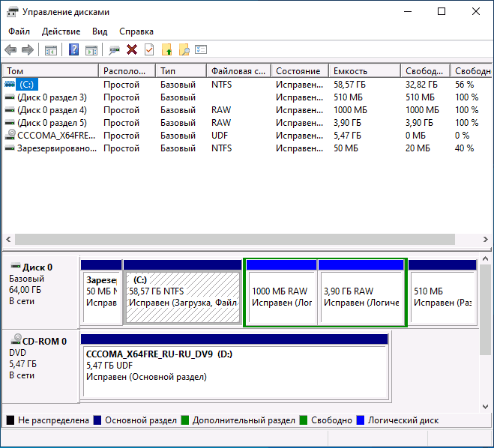Click the connect/rescan disk toolbar icon
The height and width of the screenshot is (448, 494).
click(115, 49)
